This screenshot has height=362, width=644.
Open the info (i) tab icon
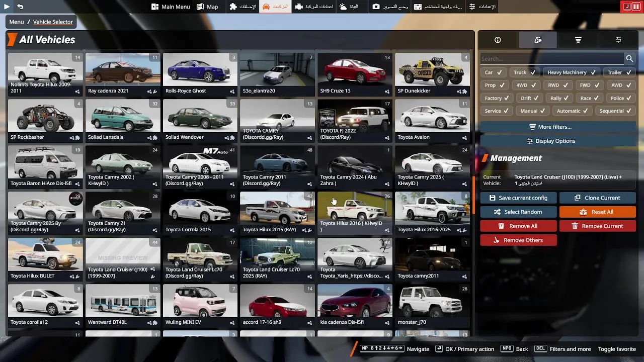pyautogui.click(x=498, y=40)
